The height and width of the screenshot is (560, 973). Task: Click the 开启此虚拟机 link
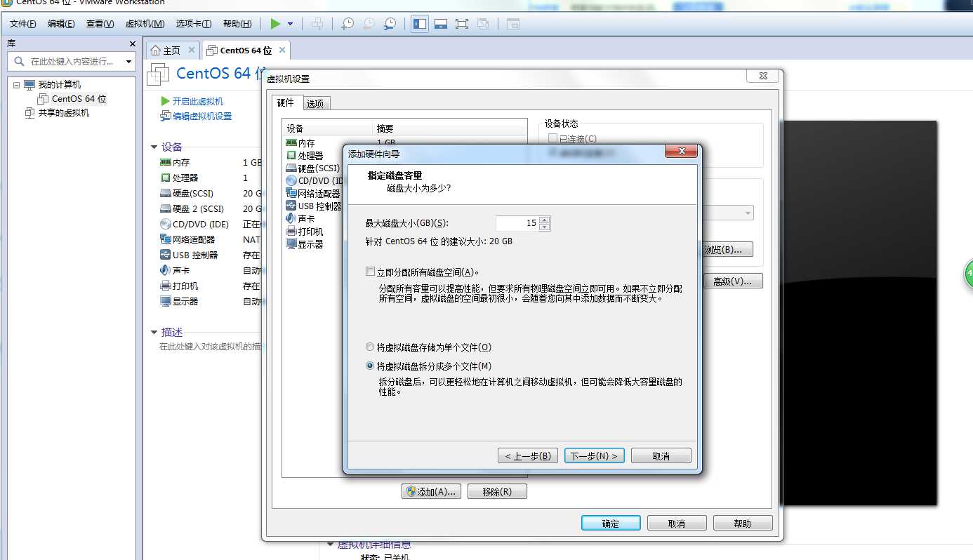[x=198, y=102]
